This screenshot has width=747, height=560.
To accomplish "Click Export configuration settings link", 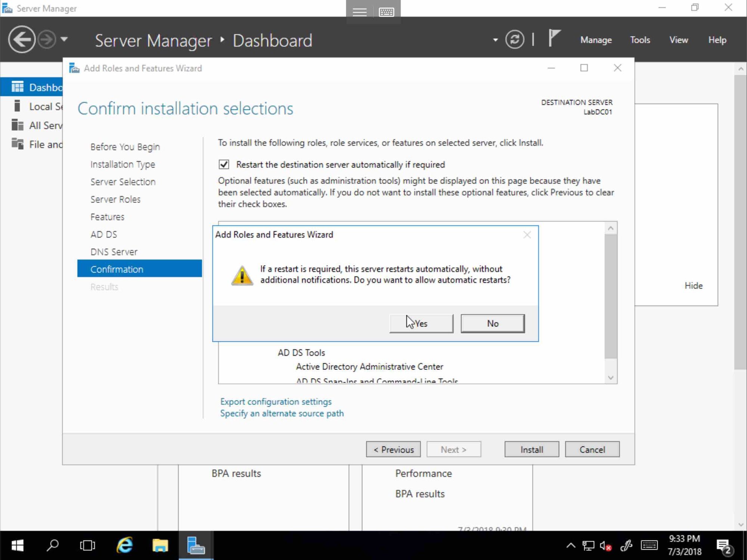I will 276,402.
